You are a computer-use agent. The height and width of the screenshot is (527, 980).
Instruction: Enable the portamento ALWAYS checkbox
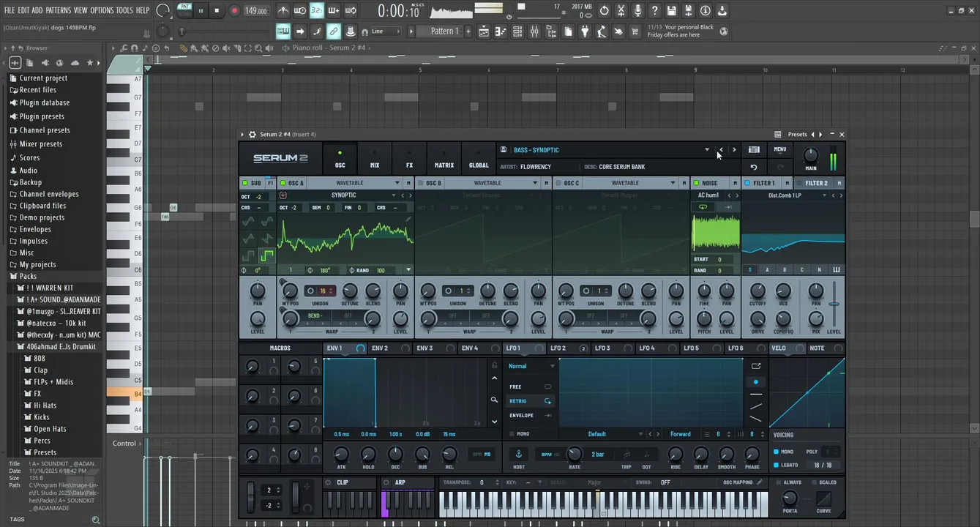(x=777, y=482)
